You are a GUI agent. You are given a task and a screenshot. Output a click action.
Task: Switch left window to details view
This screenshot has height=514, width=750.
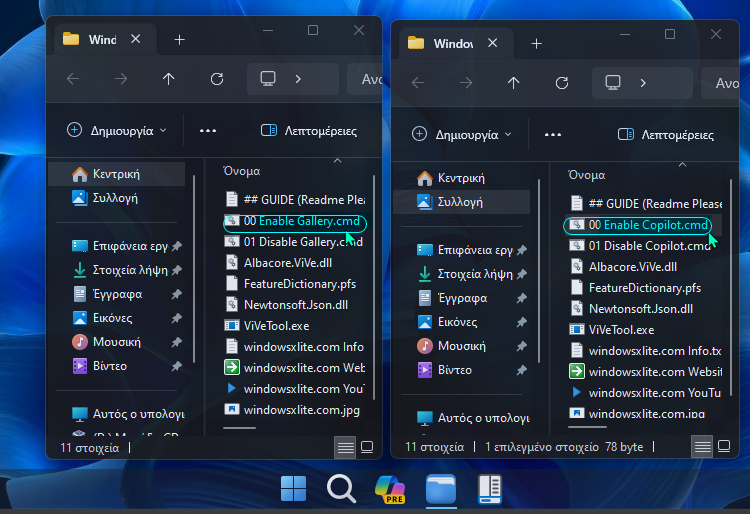345,448
